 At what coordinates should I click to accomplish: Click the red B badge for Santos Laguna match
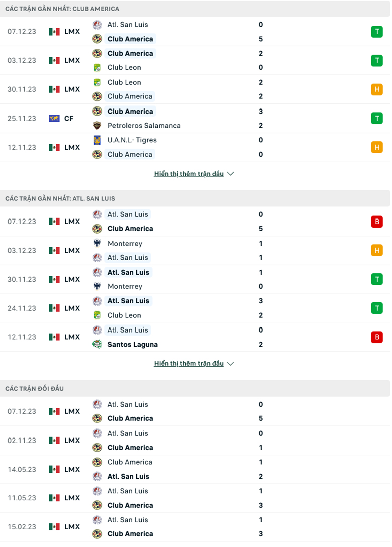pyautogui.click(x=377, y=337)
